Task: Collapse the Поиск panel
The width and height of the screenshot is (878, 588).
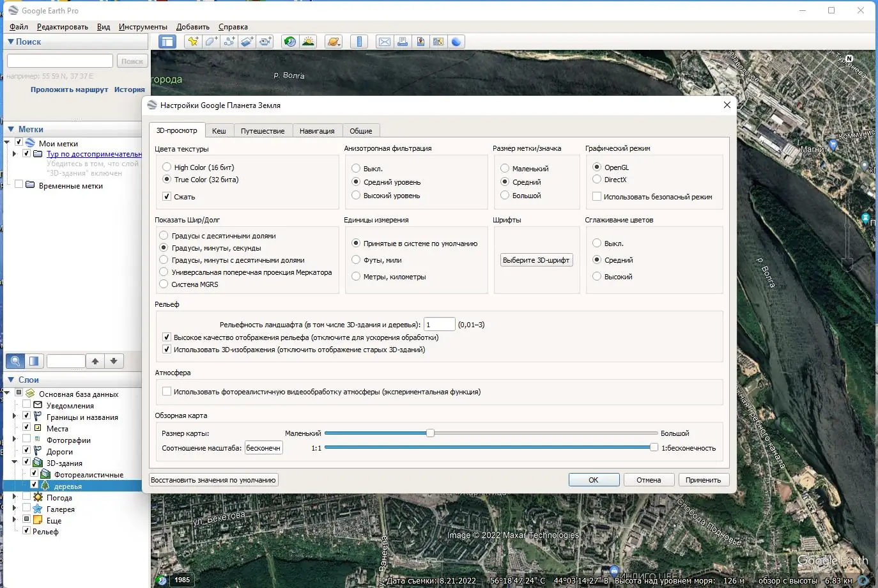Action: [x=10, y=42]
